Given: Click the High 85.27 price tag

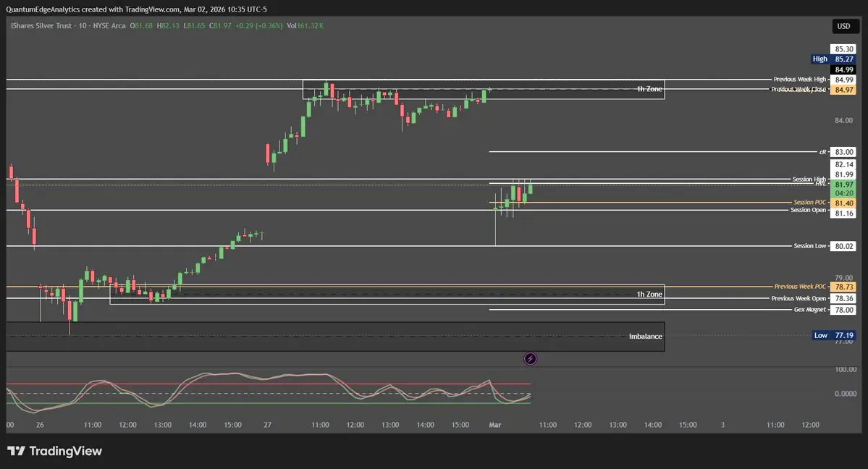Looking at the screenshot, I should [x=833, y=59].
